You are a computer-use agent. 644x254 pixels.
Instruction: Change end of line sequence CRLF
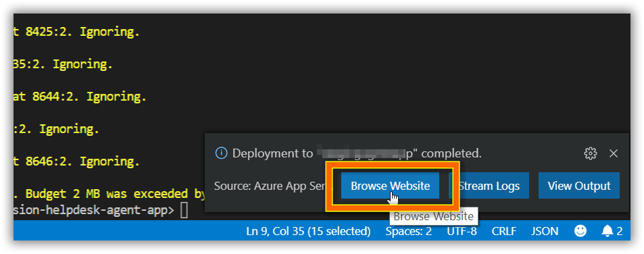(504, 232)
